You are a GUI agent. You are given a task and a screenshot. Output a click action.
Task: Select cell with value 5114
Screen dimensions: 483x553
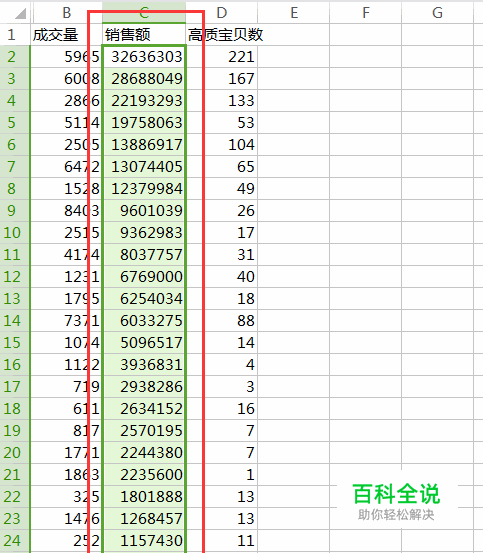click(x=67, y=122)
